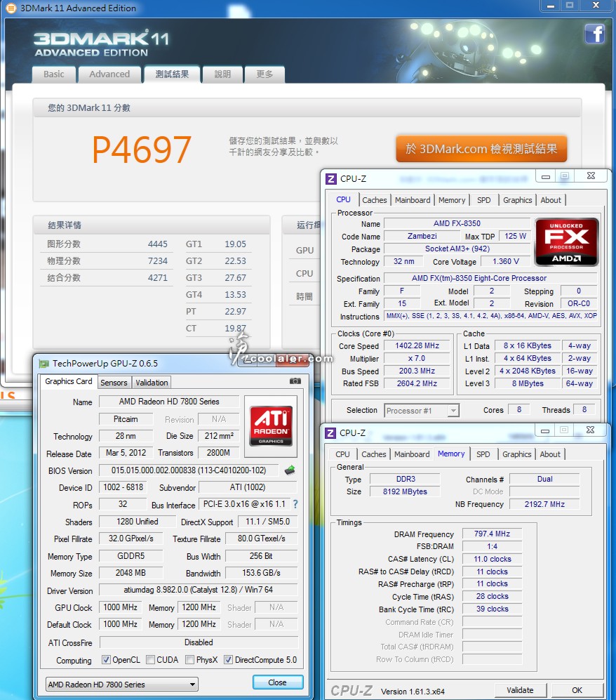Click the upper CPU-Z window's title icon
616x700 pixels.
coord(330,179)
